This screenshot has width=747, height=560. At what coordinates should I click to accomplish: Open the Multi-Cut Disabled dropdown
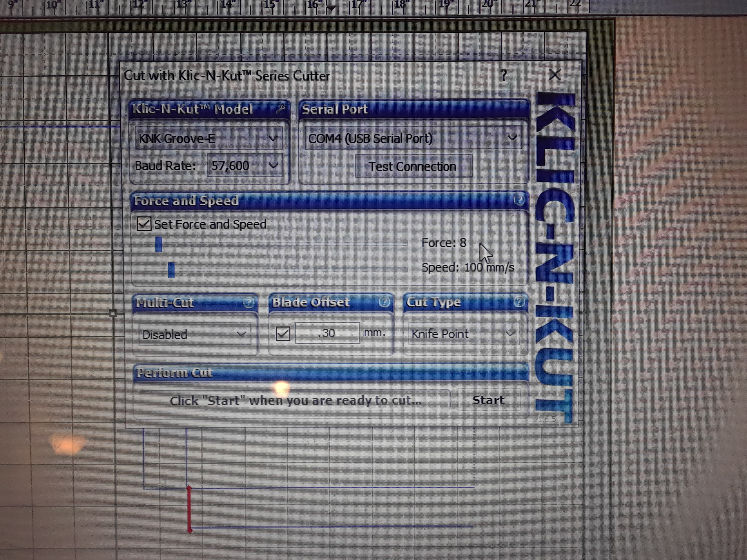click(195, 334)
